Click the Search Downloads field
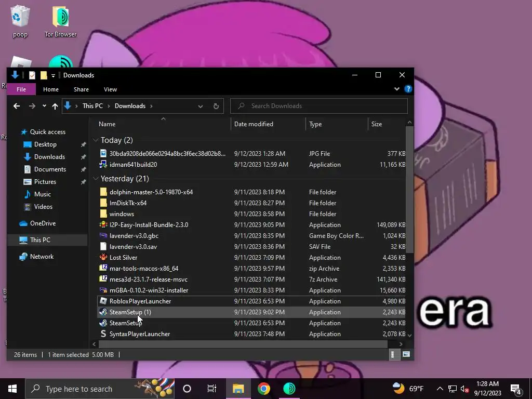The width and height of the screenshot is (532, 399). pyautogui.click(x=319, y=106)
